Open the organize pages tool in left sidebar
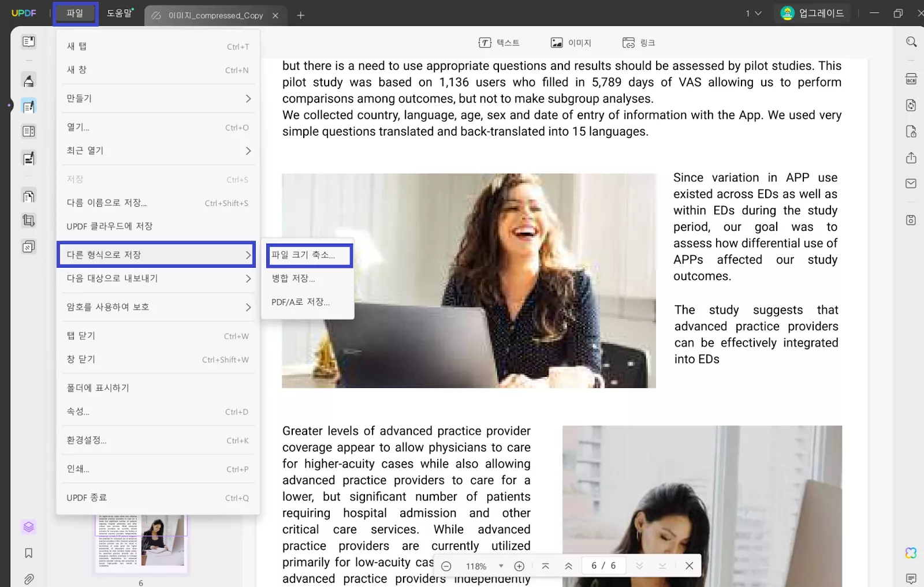Viewport: 924px width, 587px height. click(28, 196)
